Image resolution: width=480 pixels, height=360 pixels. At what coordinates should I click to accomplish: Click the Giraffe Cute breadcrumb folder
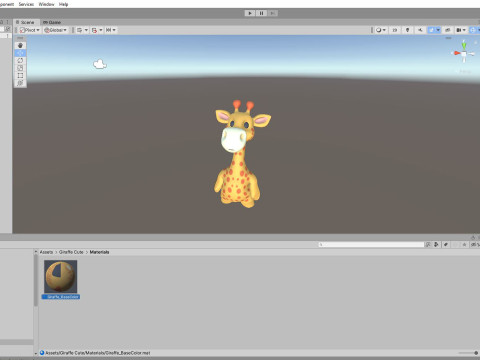click(71, 252)
